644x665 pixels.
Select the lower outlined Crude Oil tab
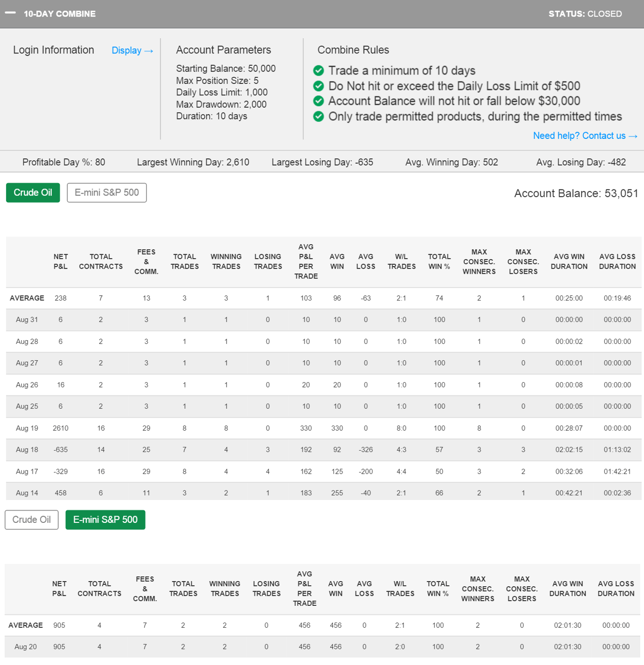(32, 520)
